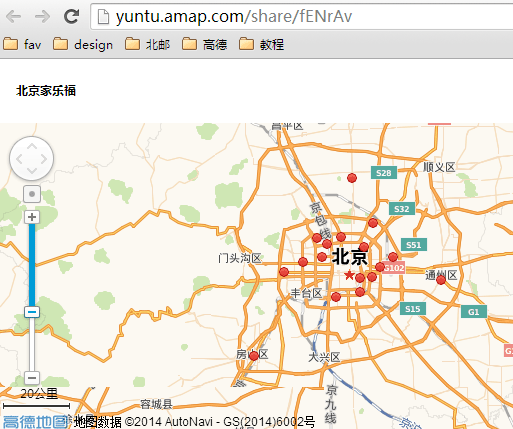This screenshot has height=429, width=513.
Task: Click the 大兴区 district label
Action: pyautogui.click(x=324, y=357)
